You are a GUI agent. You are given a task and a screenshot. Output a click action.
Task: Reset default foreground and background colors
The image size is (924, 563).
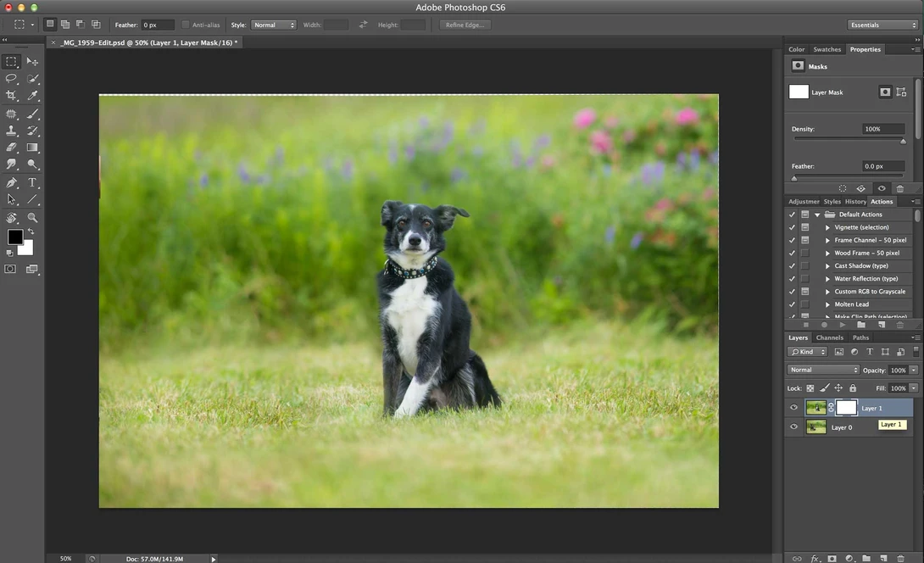pyautogui.click(x=9, y=253)
